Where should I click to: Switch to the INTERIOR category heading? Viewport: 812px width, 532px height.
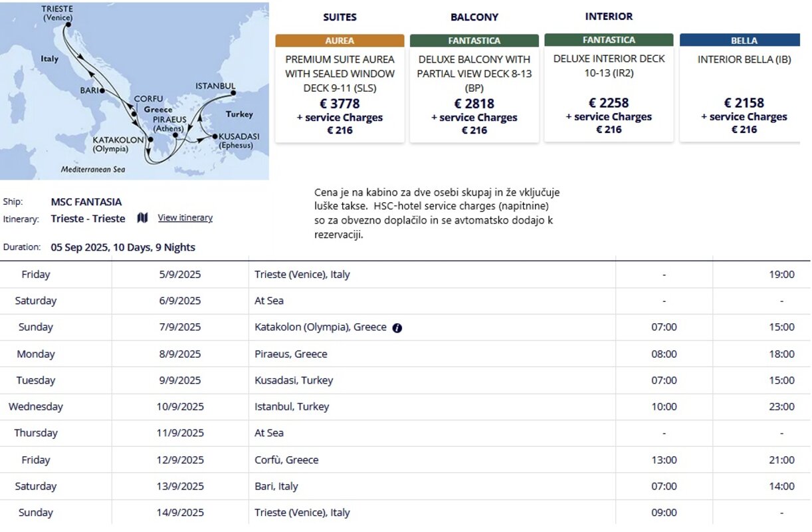pyautogui.click(x=609, y=17)
